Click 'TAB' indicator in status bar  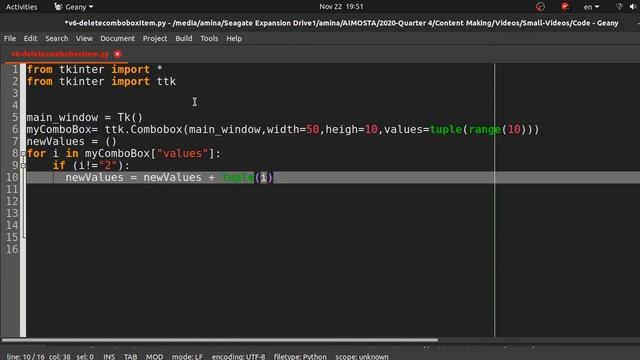(131, 356)
